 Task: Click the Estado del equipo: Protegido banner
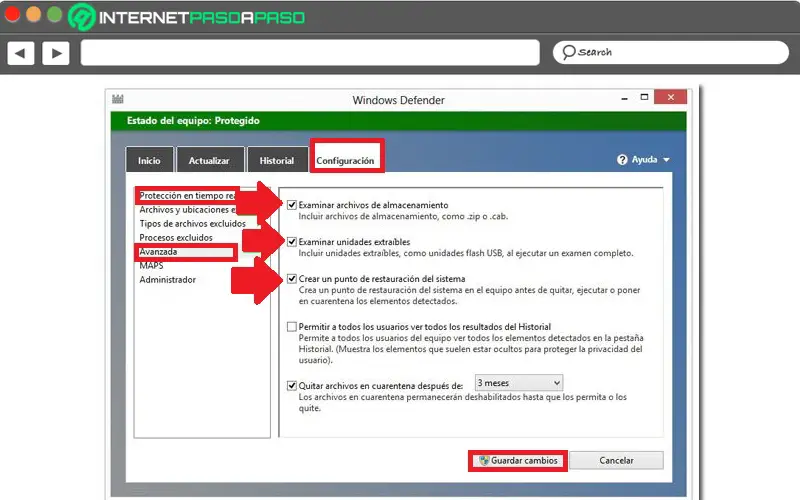tap(398, 121)
